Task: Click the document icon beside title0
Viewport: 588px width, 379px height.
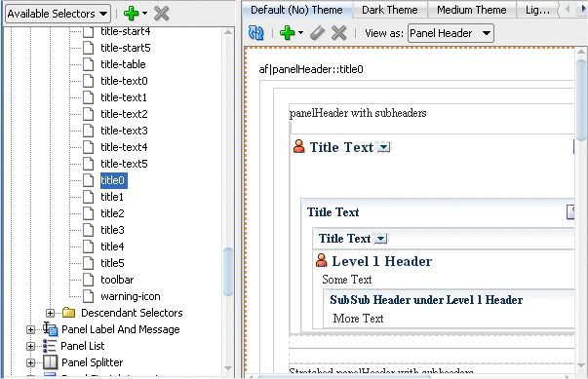Action: [88, 180]
